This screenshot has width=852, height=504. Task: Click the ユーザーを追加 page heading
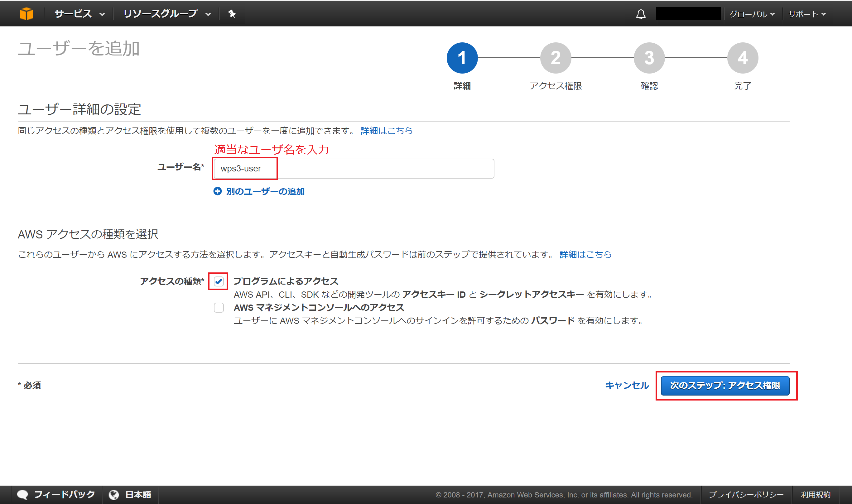79,49
